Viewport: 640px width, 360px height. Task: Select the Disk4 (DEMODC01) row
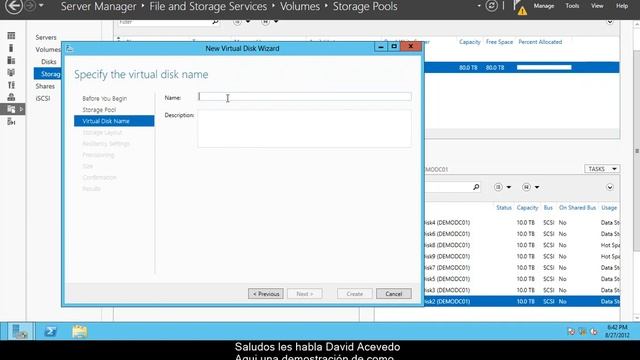point(522,223)
